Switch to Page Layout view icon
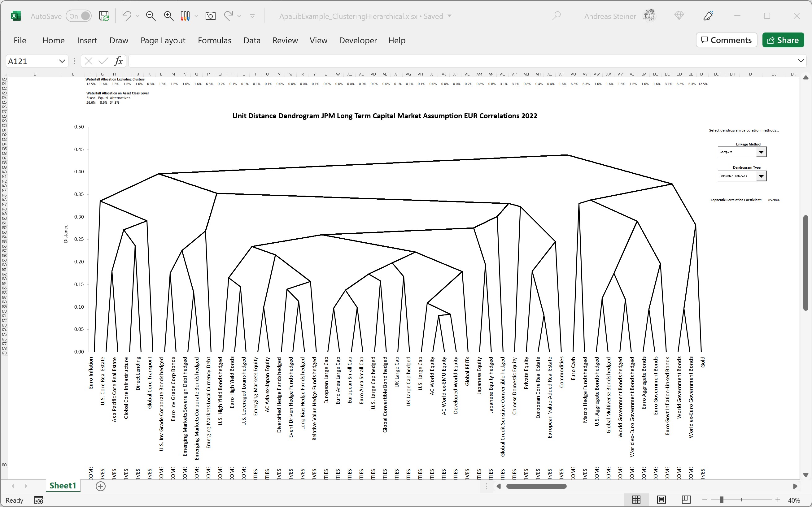 (661, 500)
